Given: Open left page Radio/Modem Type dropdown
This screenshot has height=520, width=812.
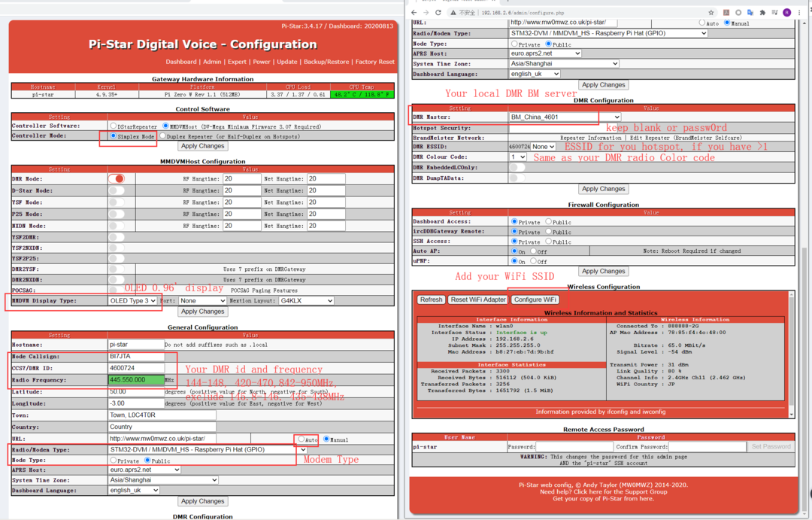Looking at the screenshot, I should (208, 449).
